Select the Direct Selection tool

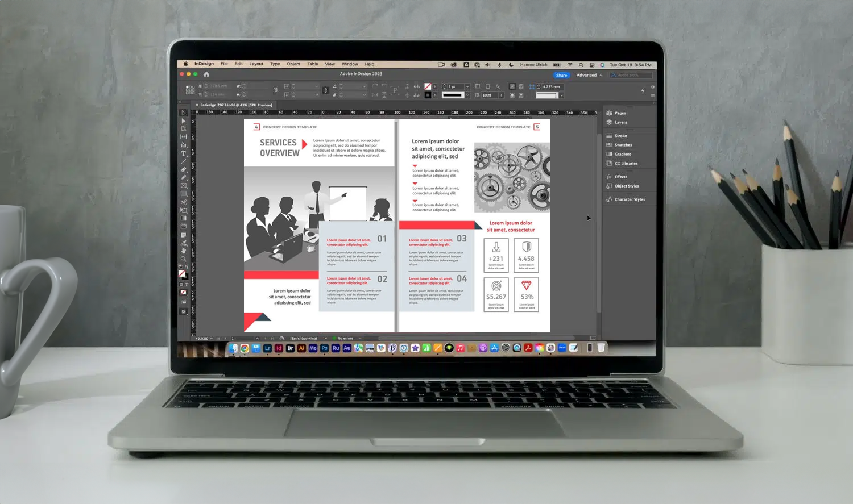[184, 121]
